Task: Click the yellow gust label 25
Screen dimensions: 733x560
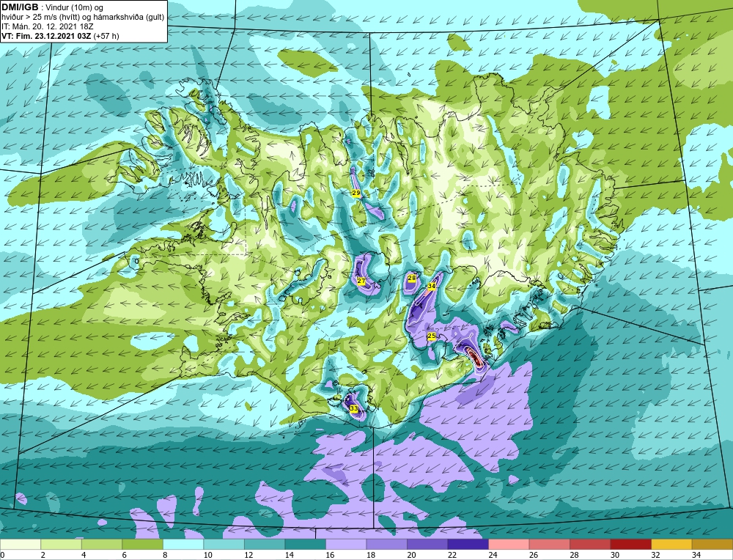Action: coord(432,336)
